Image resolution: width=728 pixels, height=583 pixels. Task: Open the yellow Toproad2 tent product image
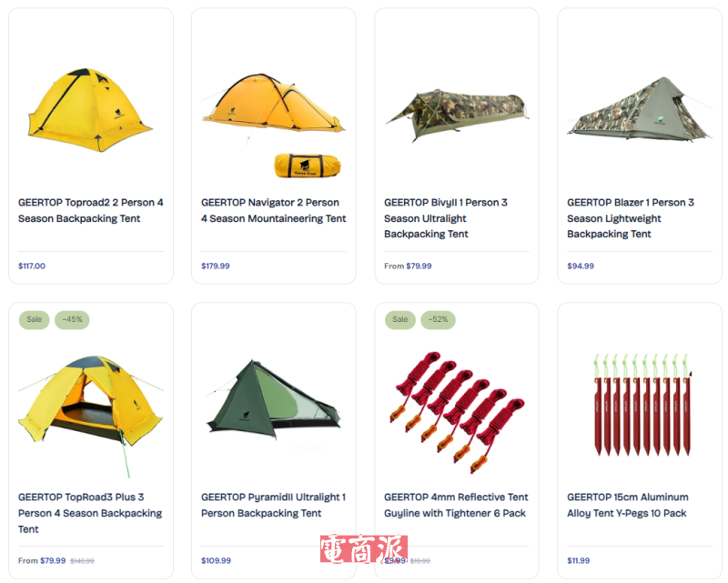click(90, 109)
